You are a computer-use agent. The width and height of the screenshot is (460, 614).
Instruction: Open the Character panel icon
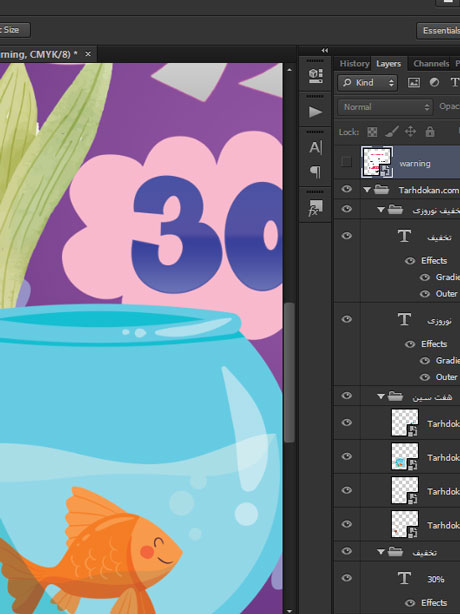point(316,148)
